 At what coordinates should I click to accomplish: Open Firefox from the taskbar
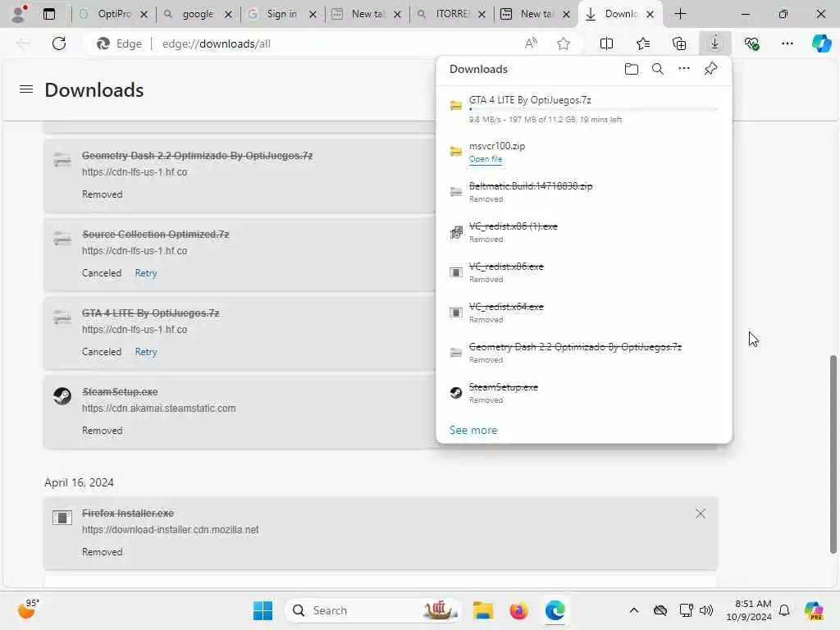(x=518, y=610)
